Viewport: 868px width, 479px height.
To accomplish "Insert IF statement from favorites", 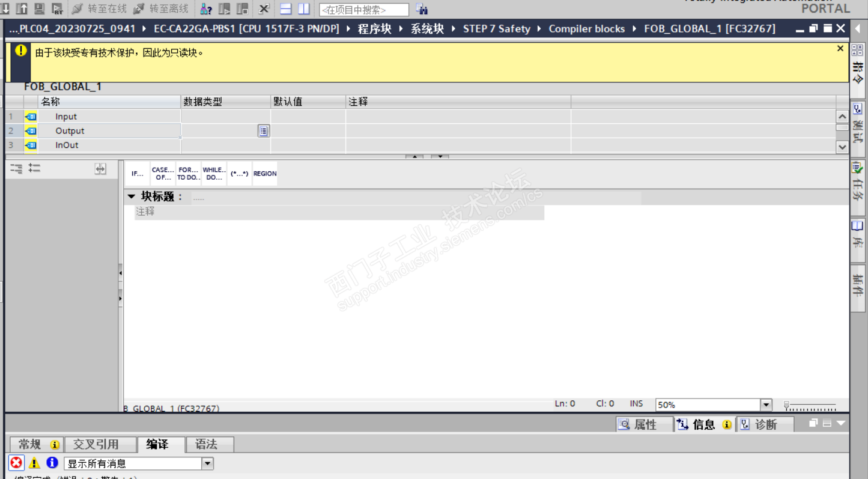I will point(138,174).
